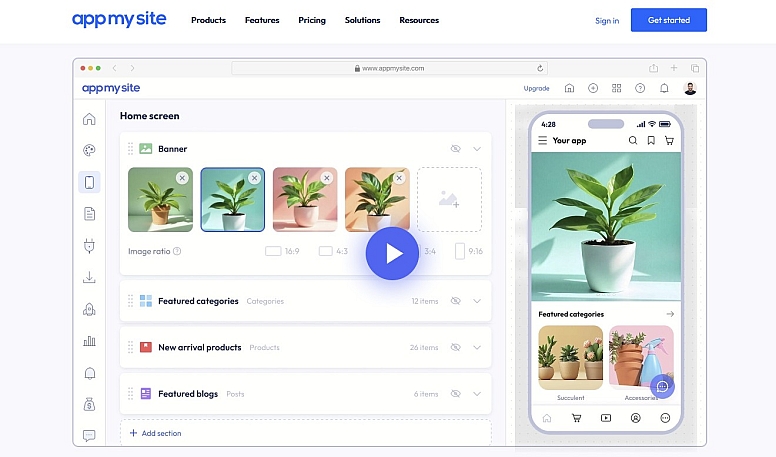Click the plus circle icon in top toolbar
The width and height of the screenshot is (776, 457).
593,88
